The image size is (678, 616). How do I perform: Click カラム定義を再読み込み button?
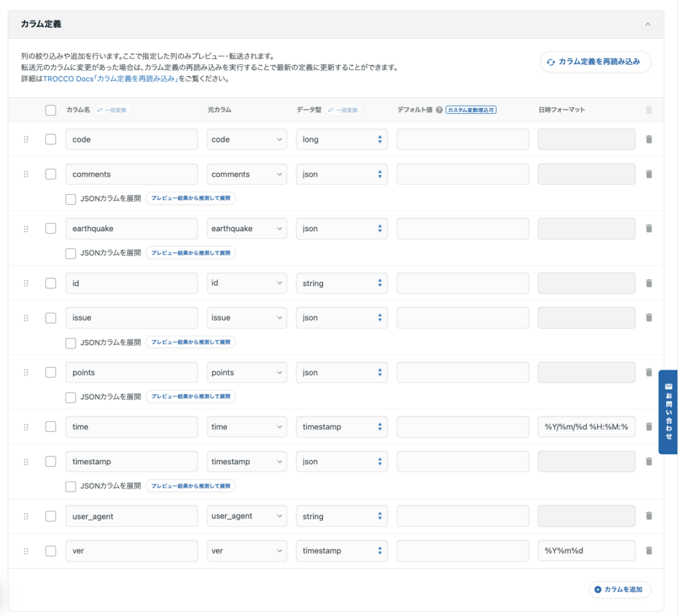pos(595,62)
